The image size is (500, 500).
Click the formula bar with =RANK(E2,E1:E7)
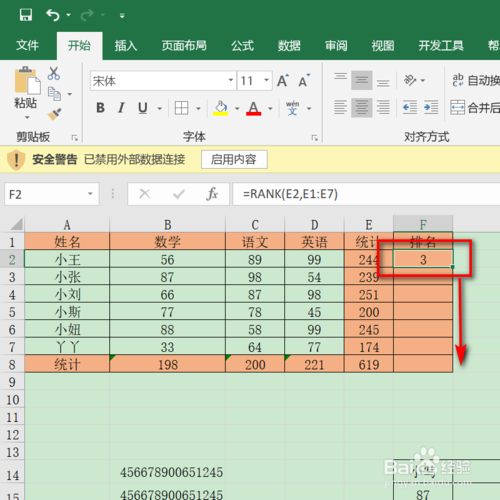366,194
